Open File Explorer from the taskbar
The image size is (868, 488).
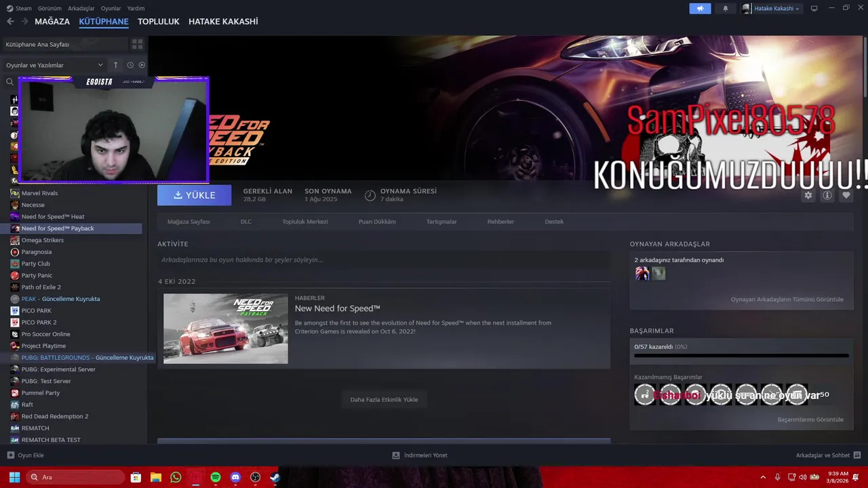(155, 477)
